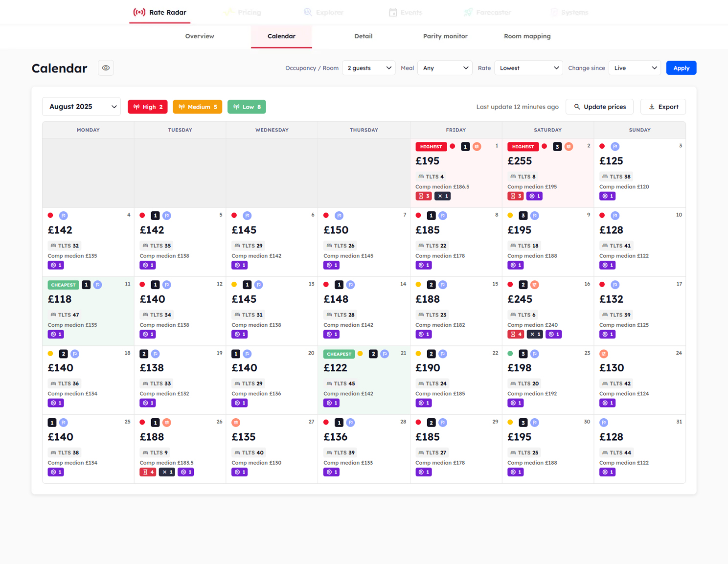This screenshot has width=728, height=564.
Task: Click the Cheapest badge on August 21
Action: (x=339, y=354)
